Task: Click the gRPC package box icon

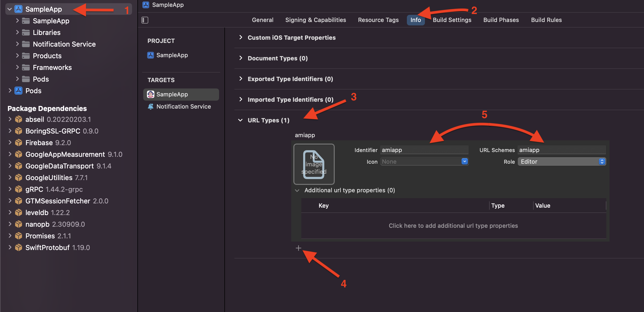Action: tap(19, 189)
